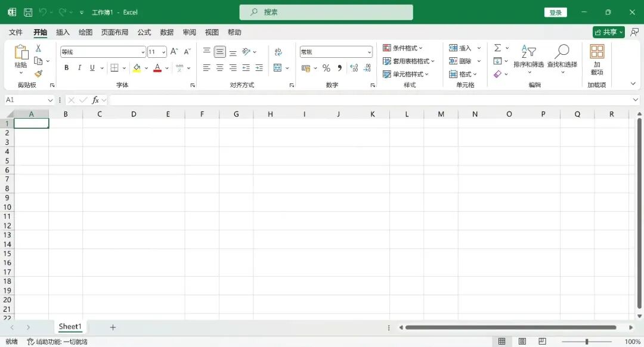Open Cell Styles dropdown
The width and height of the screenshot is (644, 347).
[405, 75]
